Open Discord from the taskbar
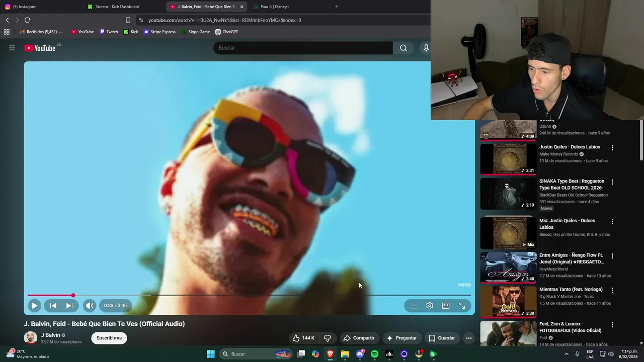The height and width of the screenshot is (362, 644). [360, 354]
